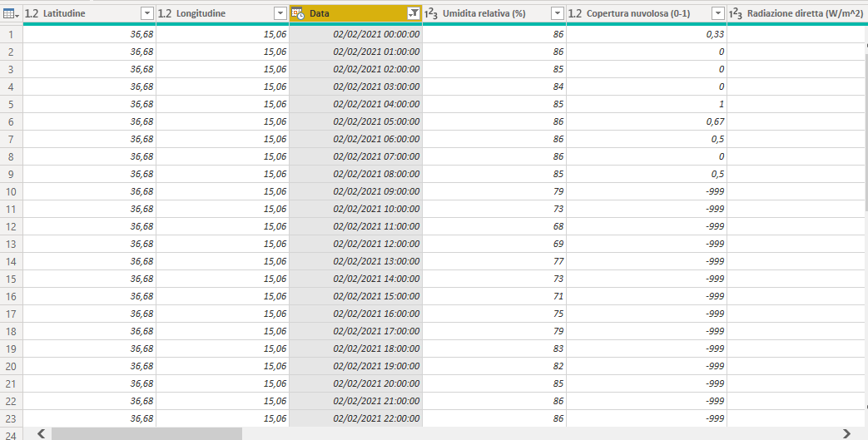The width and height of the screenshot is (868, 440).
Task: Click the horizontal scrollbar thumb
Action: point(146,433)
